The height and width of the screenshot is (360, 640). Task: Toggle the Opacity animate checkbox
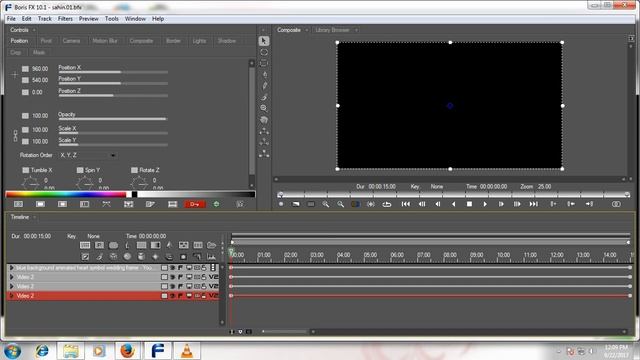(x=25, y=116)
